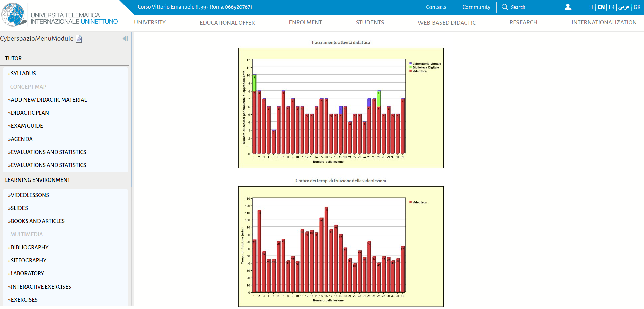Viewport: 644px width, 309px height.
Task: Open the Exam Guide sidebar entry
Action: tap(27, 126)
